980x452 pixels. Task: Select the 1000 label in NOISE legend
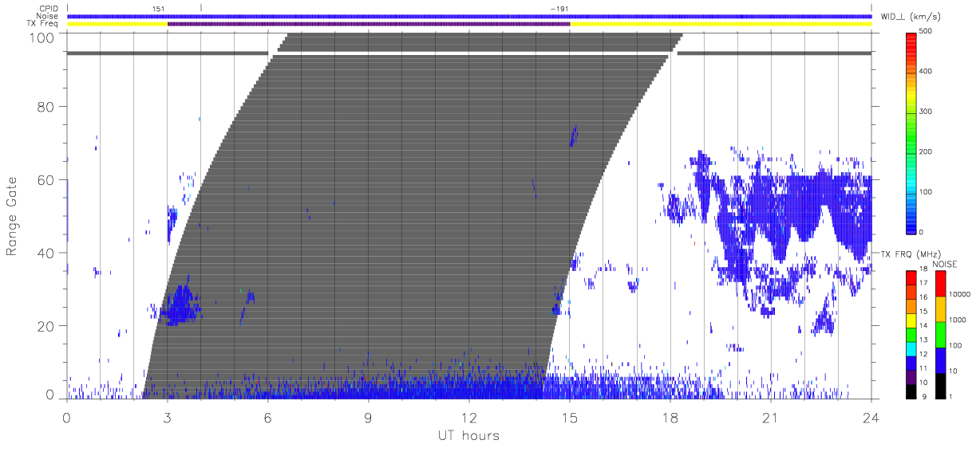(x=957, y=320)
